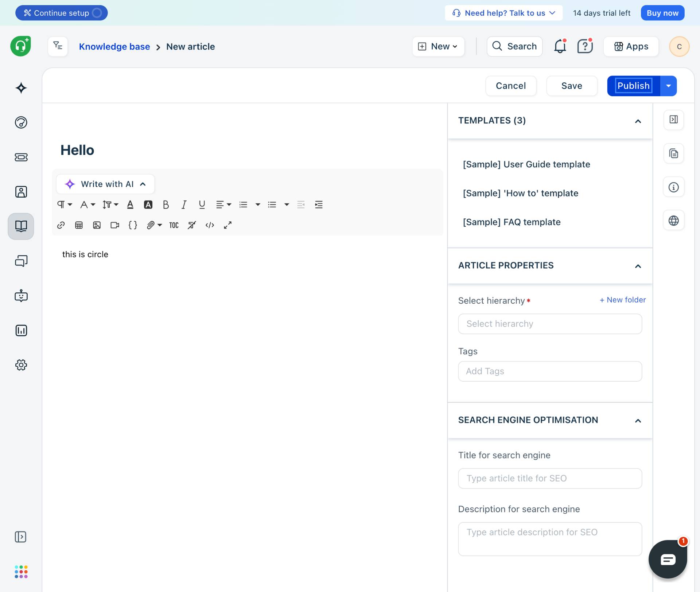
Task: Click Buy now button
Action: 662,13
